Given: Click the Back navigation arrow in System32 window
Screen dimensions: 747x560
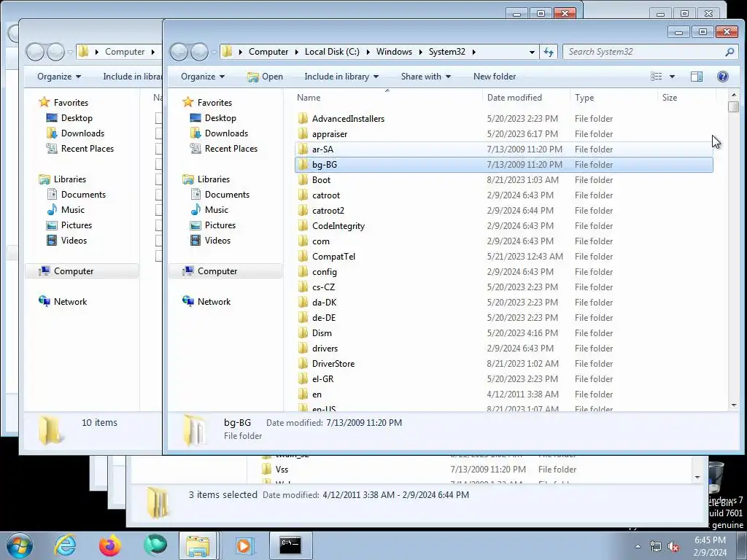Looking at the screenshot, I should tap(179, 52).
